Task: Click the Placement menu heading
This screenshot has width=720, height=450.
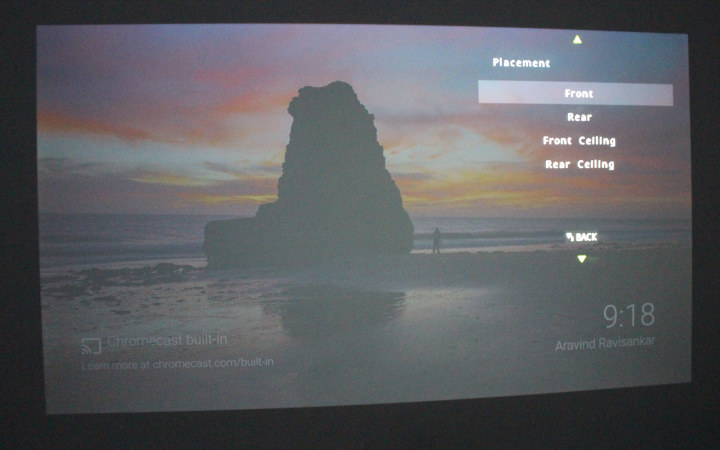Action: tap(521, 62)
